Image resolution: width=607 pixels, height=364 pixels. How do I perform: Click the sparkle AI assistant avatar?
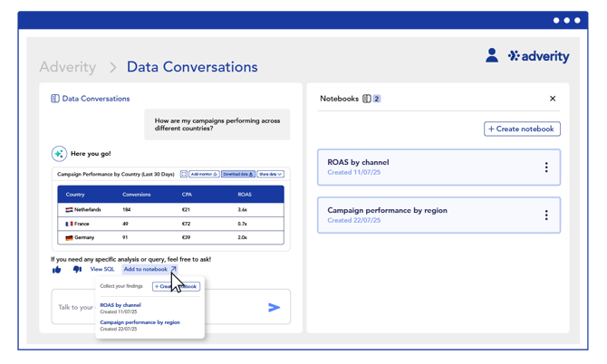click(59, 153)
